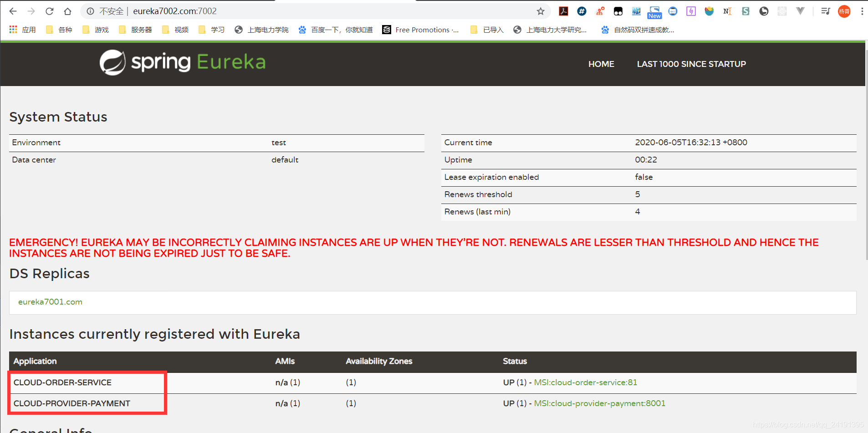868x433 pixels.
Task: Open Chrome's three-dot menu
Action: coord(862,11)
